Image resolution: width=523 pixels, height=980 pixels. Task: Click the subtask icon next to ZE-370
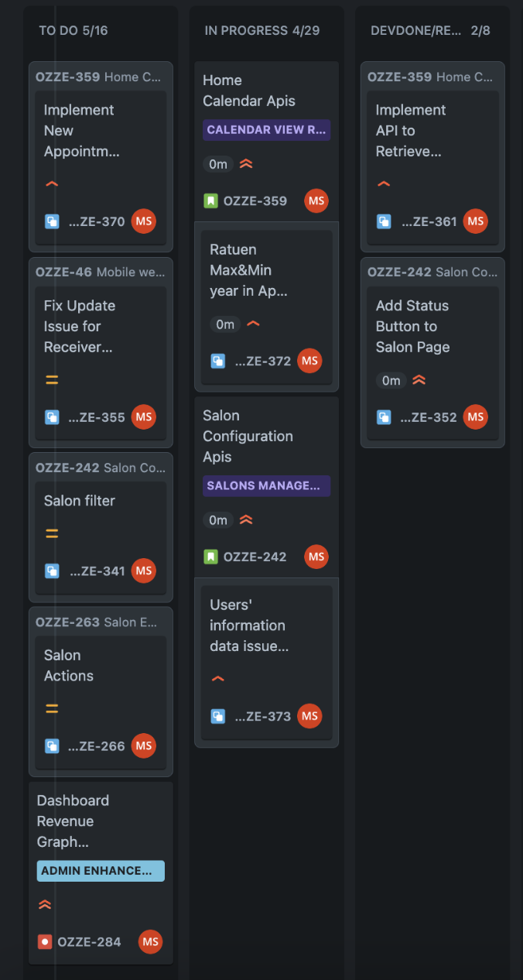52,221
